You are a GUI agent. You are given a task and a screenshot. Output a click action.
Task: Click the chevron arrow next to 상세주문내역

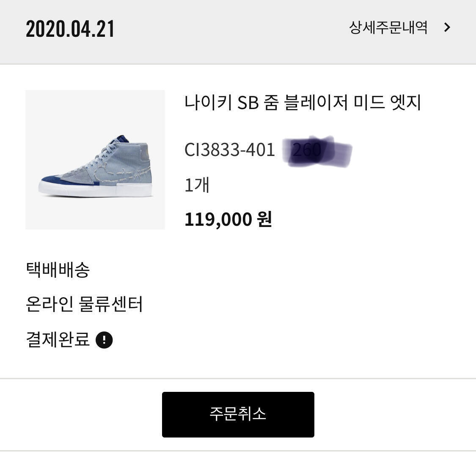447,28
